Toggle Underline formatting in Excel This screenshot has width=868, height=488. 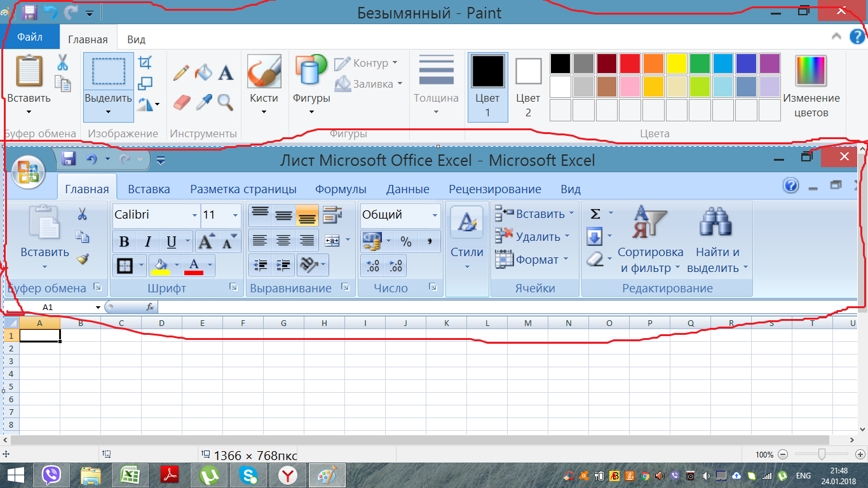click(x=171, y=241)
